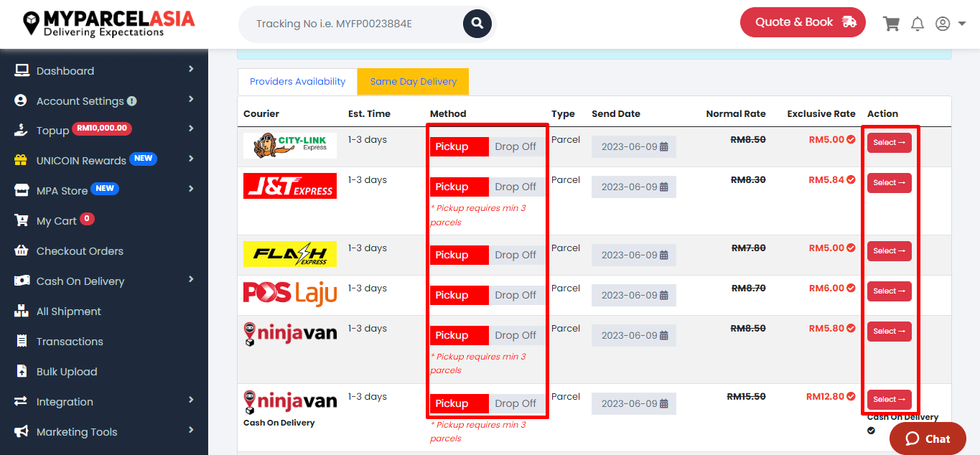Select the Pos Laju courier
The image size is (980, 455).
coord(890,291)
